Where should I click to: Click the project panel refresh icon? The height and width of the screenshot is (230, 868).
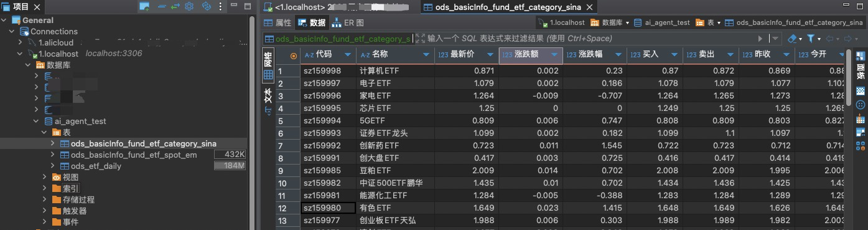207,7
